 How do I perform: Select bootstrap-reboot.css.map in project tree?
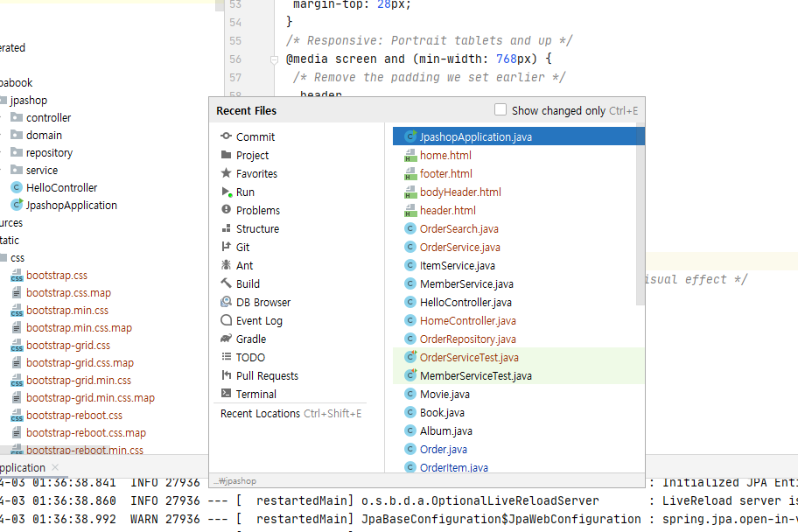pos(79,433)
